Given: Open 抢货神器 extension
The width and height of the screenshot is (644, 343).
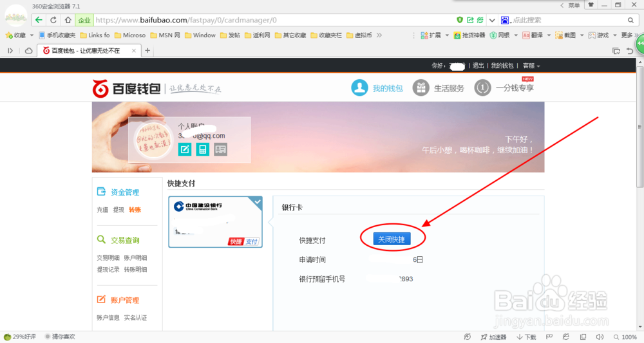Looking at the screenshot, I should [x=469, y=35].
